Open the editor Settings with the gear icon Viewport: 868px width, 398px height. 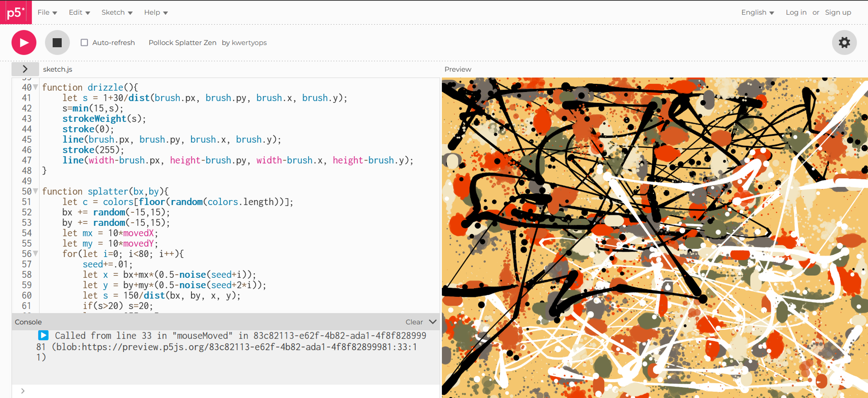coord(844,43)
